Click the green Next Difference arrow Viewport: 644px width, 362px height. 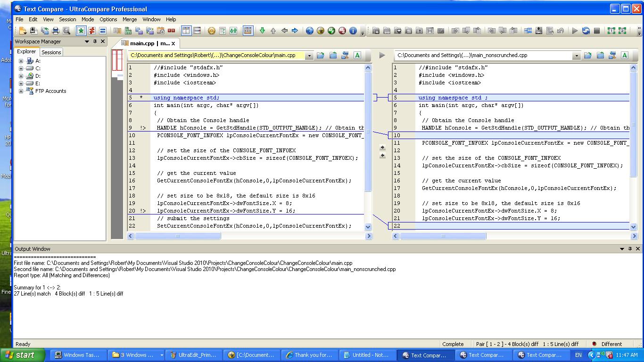(262, 31)
